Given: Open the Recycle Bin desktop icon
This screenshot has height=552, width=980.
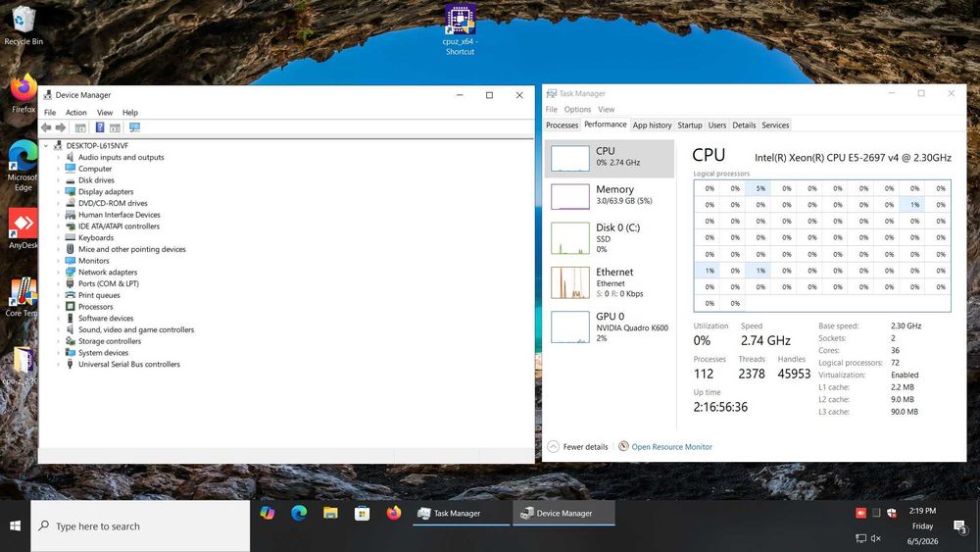Looking at the screenshot, I should coord(24,25).
